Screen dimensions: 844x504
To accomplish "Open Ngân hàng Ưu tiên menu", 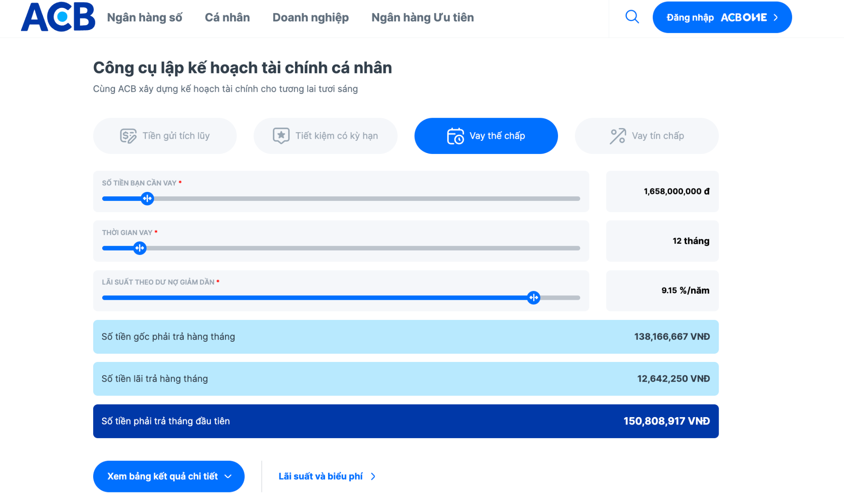I will tap(423, 17).
